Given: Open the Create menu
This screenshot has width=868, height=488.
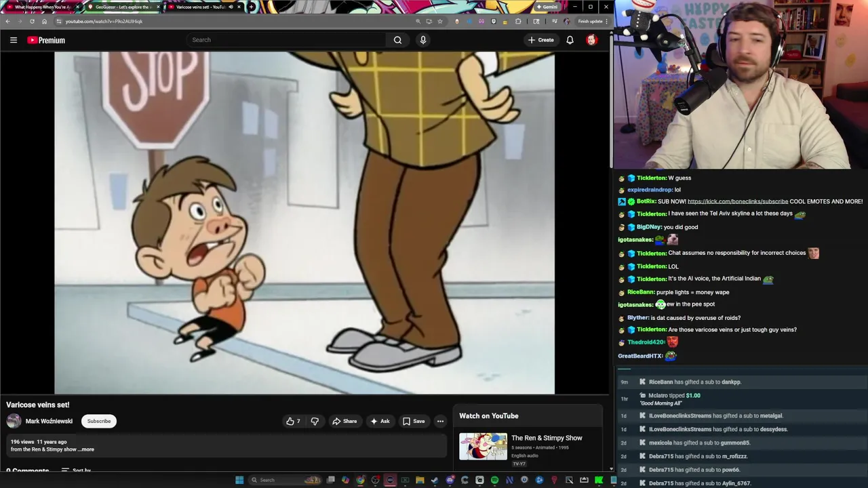Looking at the screenshot, I should (541, 40).
